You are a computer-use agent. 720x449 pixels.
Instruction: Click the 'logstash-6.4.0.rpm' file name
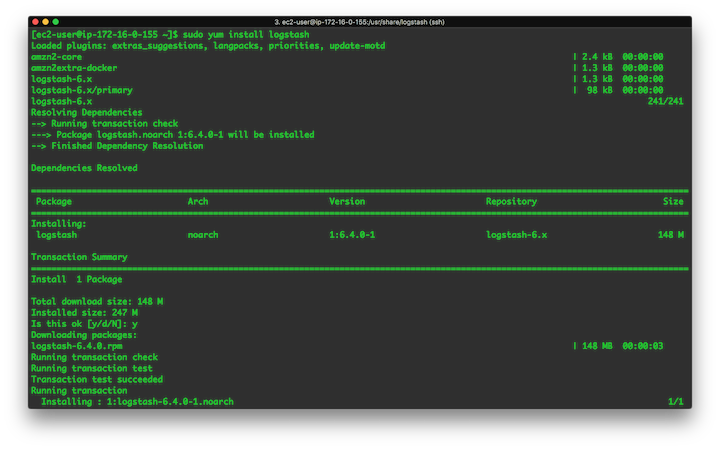point(77,346)
